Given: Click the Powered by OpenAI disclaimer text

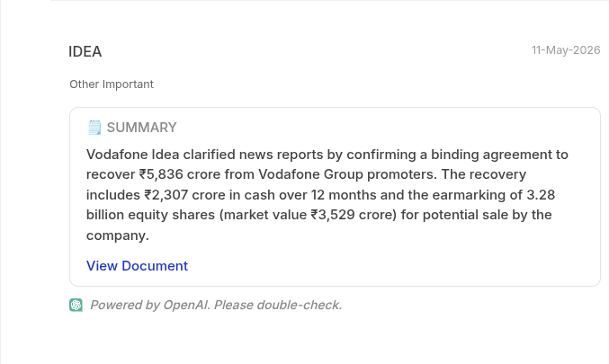Looking at the screenshot, I should 216,305.
